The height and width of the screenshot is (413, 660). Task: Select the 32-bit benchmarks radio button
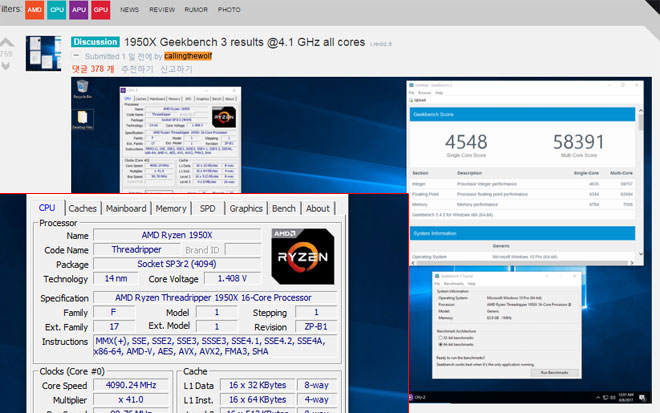click(x=440, y=338)
